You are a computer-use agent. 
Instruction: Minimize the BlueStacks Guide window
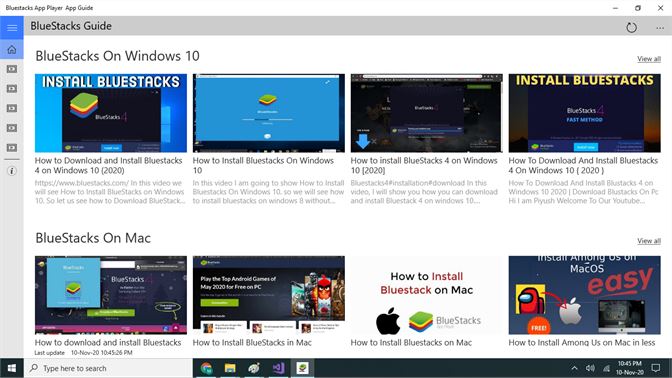(615, 8)
